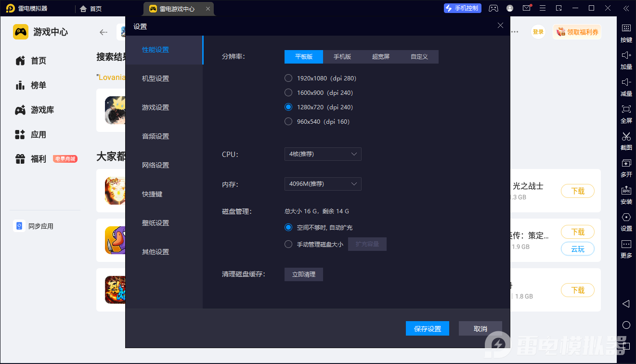Open the memory size dropdown

pos(323,184)
